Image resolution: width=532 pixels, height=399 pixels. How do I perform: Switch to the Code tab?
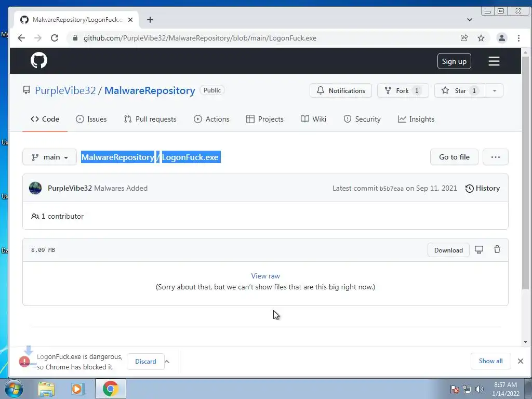[x=45, y=119]
